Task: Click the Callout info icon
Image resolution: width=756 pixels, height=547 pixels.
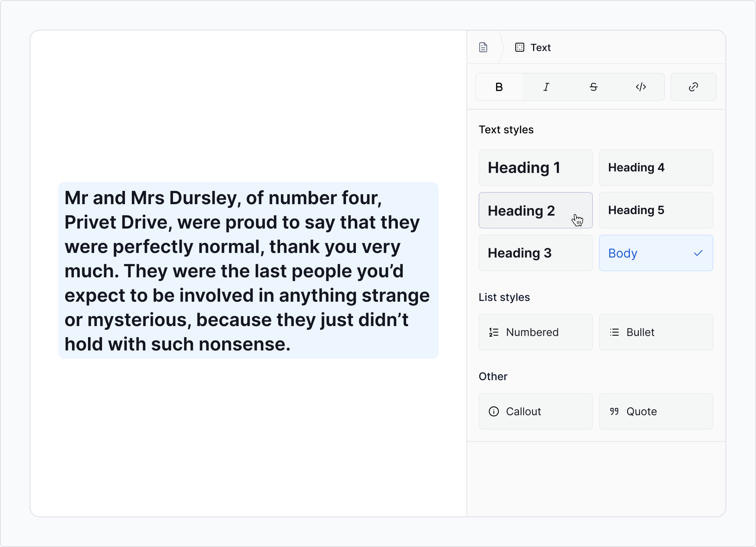Action: pyautogui.click(x=494, y=411)
